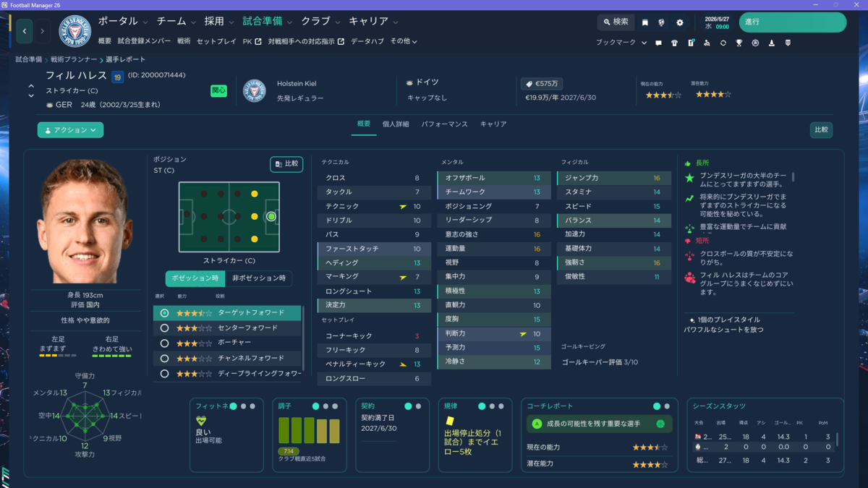Click the €575万 value tag
The image size is (868, 488).
[542, 84]
